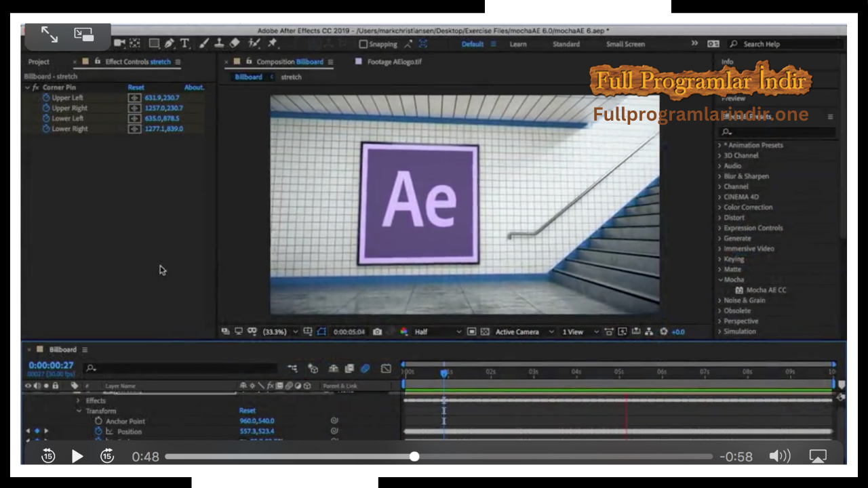Click the +0.0 exposure value

(x=678, y=332)
